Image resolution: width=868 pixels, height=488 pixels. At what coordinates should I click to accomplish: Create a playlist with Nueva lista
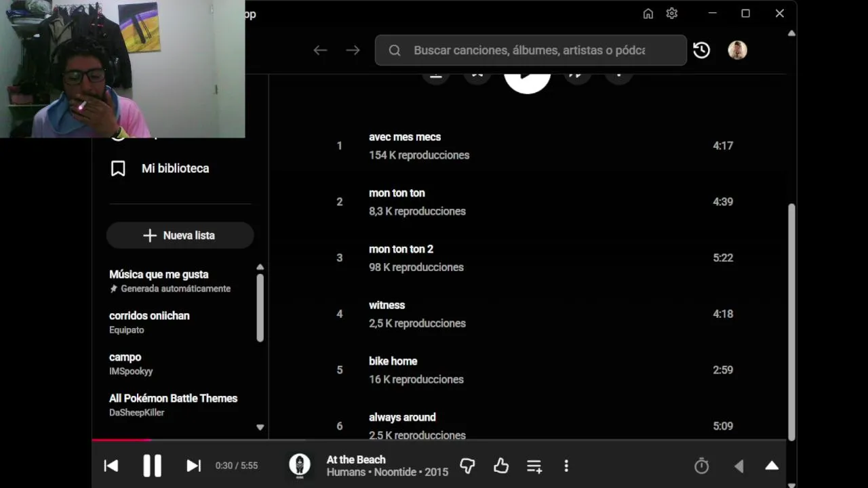180,235
